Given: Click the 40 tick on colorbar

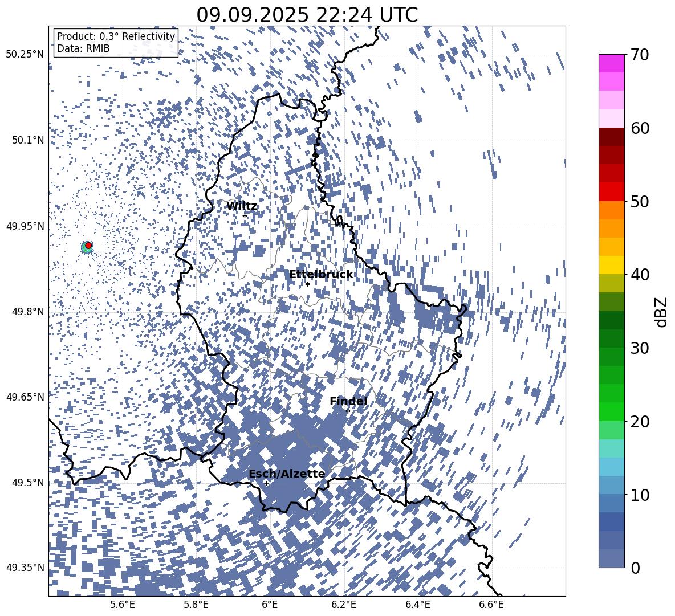Looking at the screenshot, I should tap(640, 275).
